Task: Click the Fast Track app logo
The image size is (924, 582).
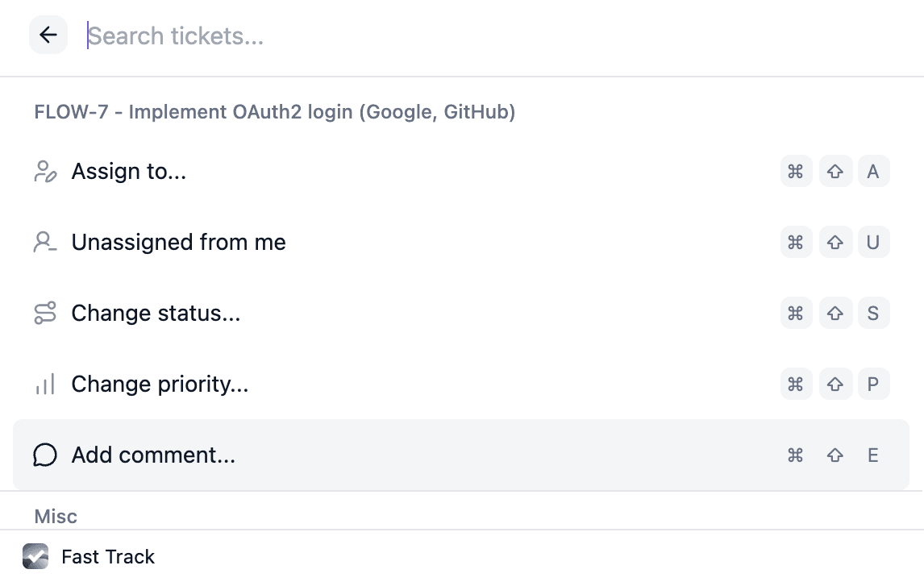Action: pos(35,556)
